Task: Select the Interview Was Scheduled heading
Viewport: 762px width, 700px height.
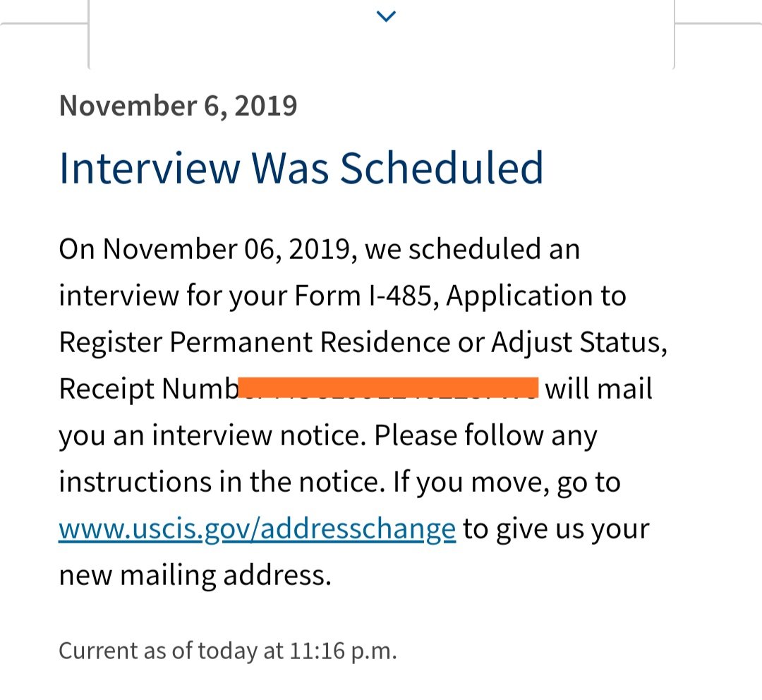Action: click(301, 168)
